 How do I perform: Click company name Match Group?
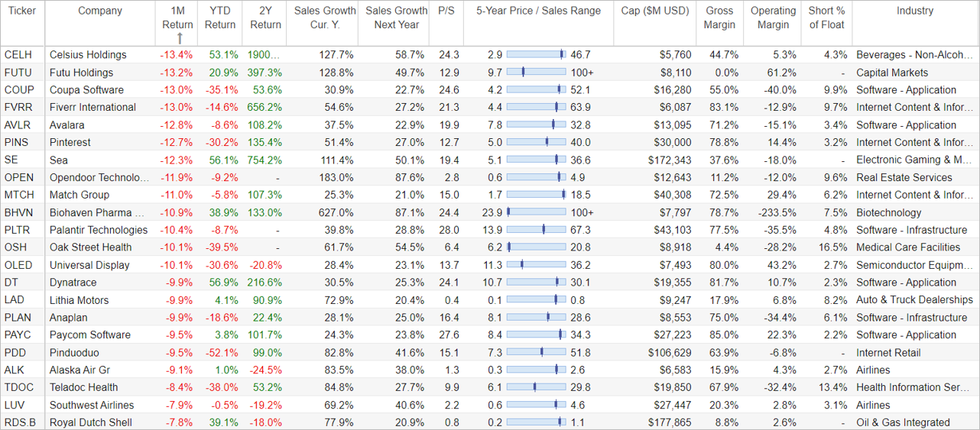[80, 196]
